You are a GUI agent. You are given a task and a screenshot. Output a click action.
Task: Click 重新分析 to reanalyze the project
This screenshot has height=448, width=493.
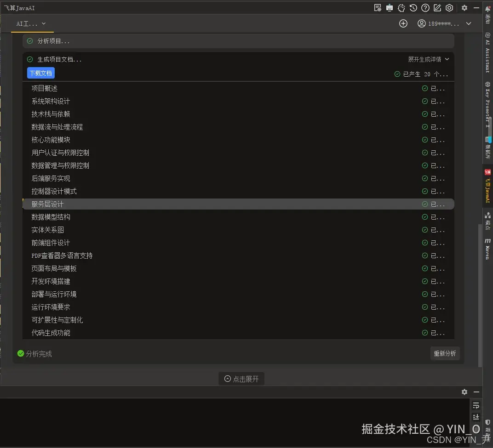[445, 353]
